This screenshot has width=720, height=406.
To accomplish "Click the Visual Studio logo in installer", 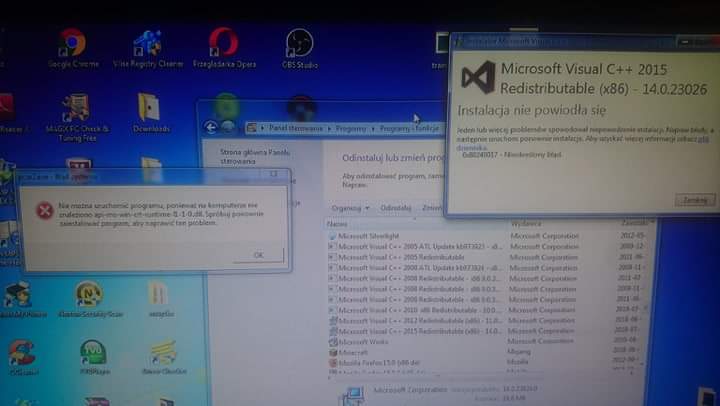I will tap(478, 76).
